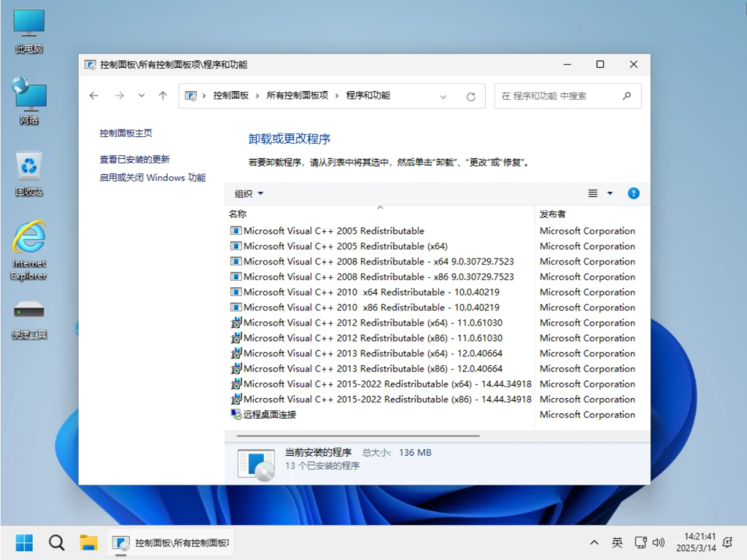Refresh the programs list
Screen dimensions: 747x560
tap(471, 97)
